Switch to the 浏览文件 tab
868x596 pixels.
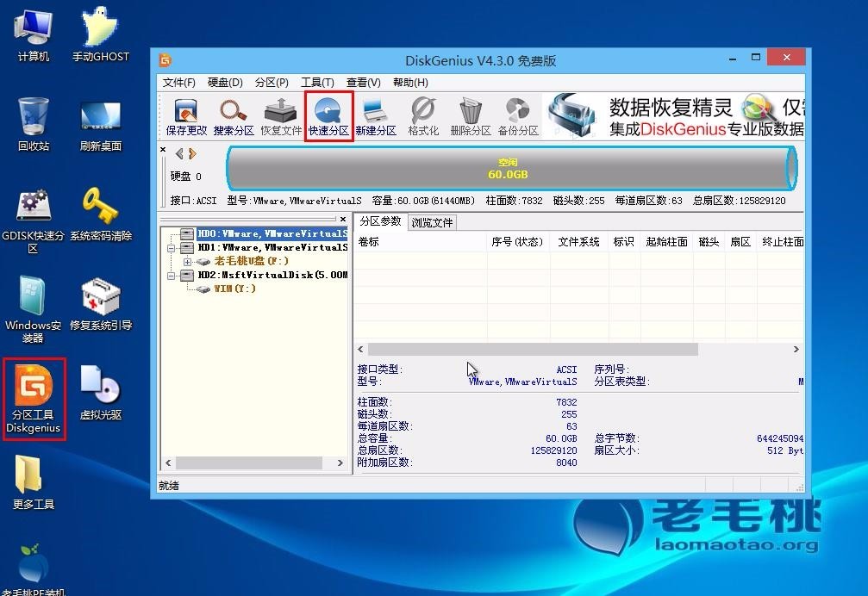point(432,222)
